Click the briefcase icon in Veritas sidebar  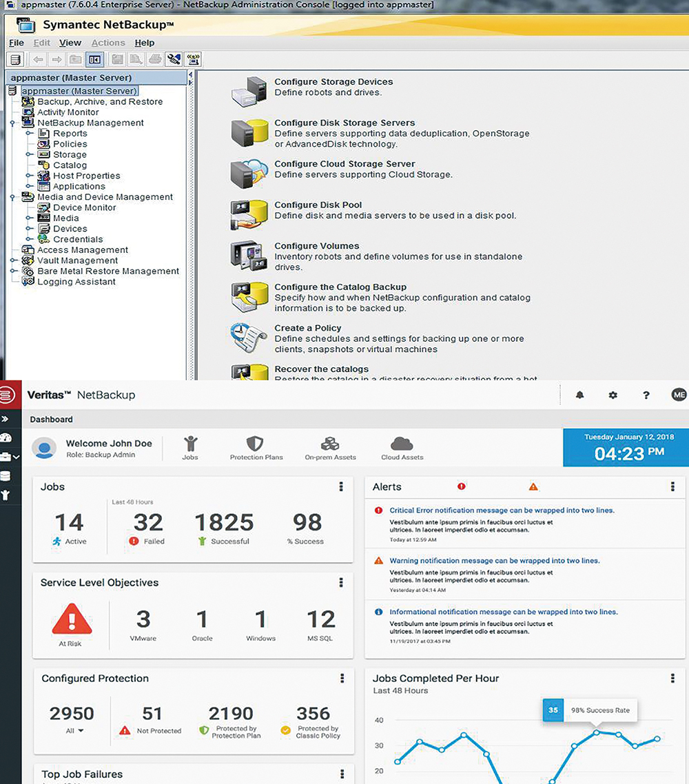(x=6, y=457)
